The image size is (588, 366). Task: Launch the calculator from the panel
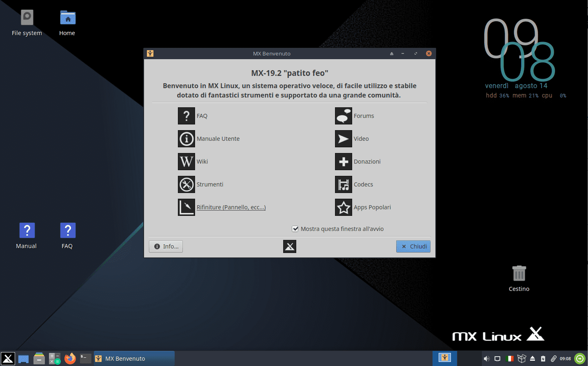click(55, 359)
